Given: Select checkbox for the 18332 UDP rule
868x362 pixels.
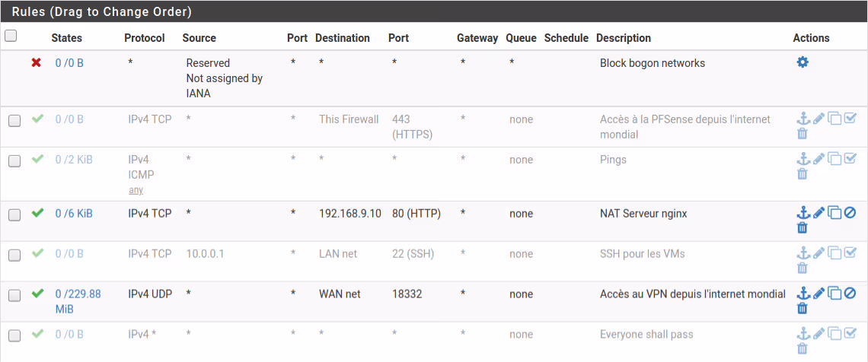Looking at the screenshot, I should (14, 295).
